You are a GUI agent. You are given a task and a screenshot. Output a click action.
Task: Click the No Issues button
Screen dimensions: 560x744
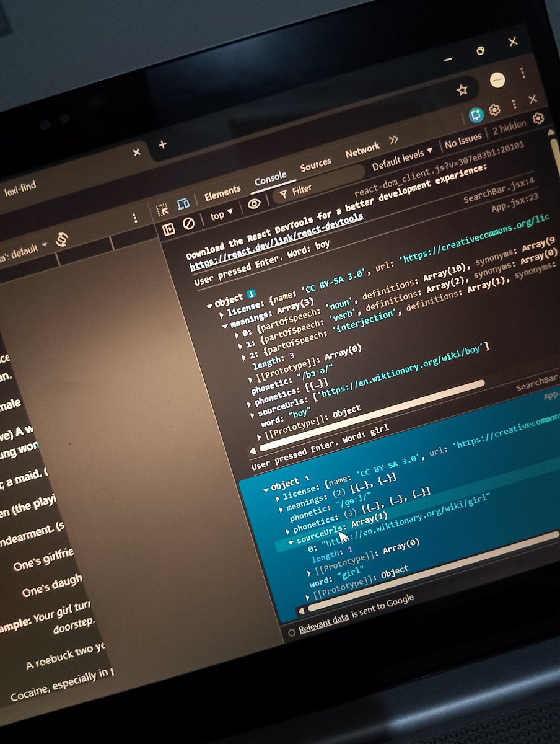coord(462,143)
